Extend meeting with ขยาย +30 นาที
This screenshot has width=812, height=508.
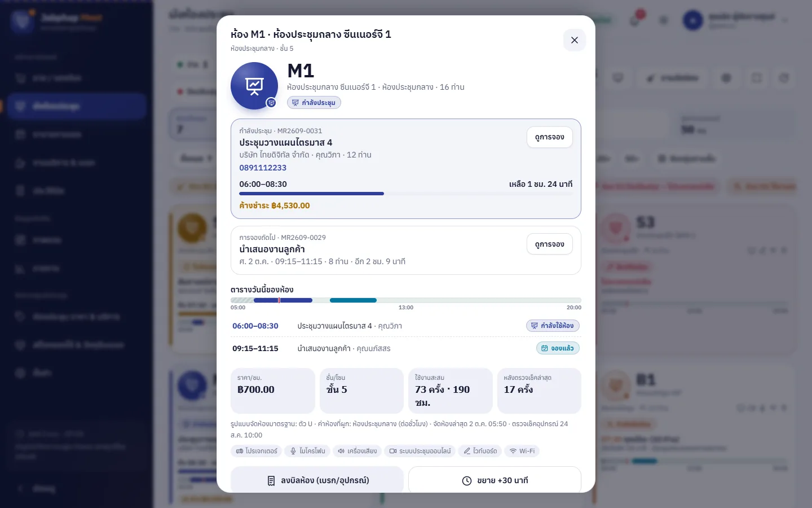495,480
